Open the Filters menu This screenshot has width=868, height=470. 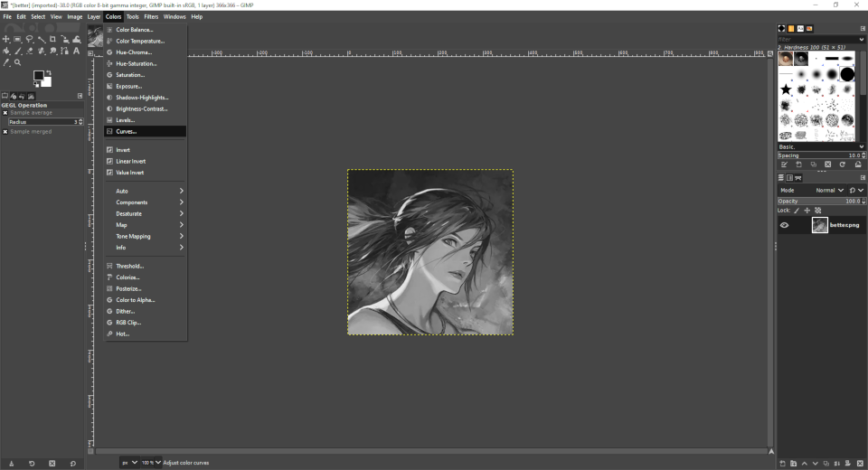(151, 16)
